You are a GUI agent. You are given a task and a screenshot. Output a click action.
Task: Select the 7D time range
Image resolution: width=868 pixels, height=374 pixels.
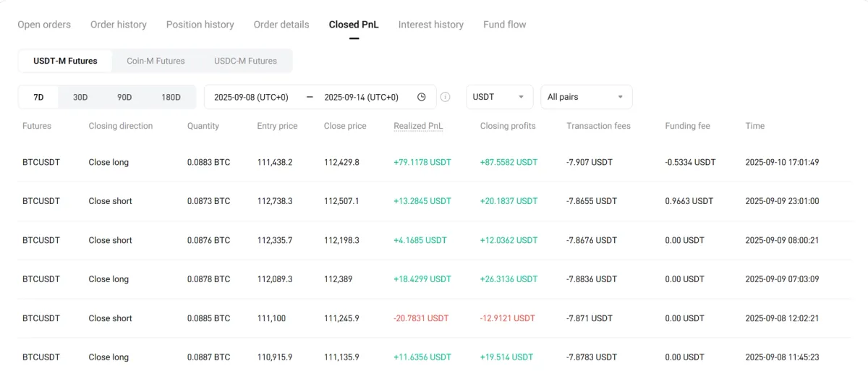38,97
